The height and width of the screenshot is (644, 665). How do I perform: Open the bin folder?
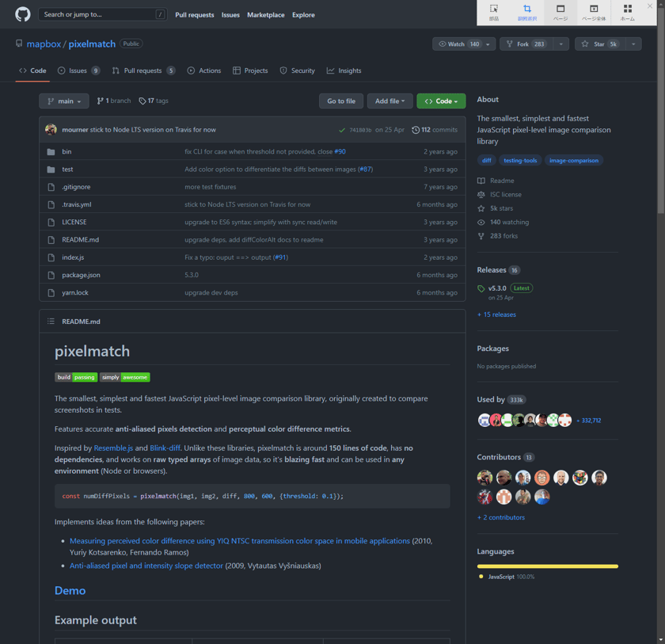point(66,151)
